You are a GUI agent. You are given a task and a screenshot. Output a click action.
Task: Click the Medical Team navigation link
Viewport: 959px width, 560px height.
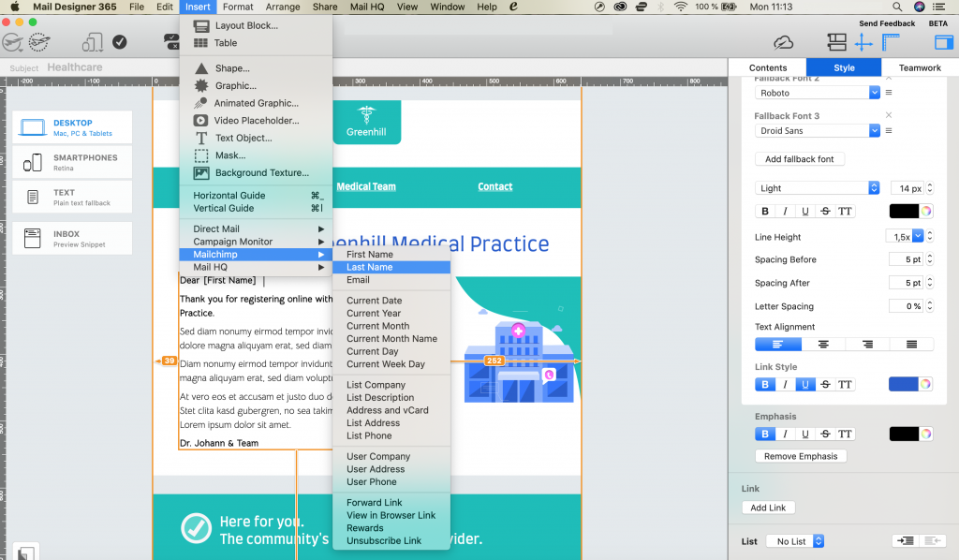[366, 186]
